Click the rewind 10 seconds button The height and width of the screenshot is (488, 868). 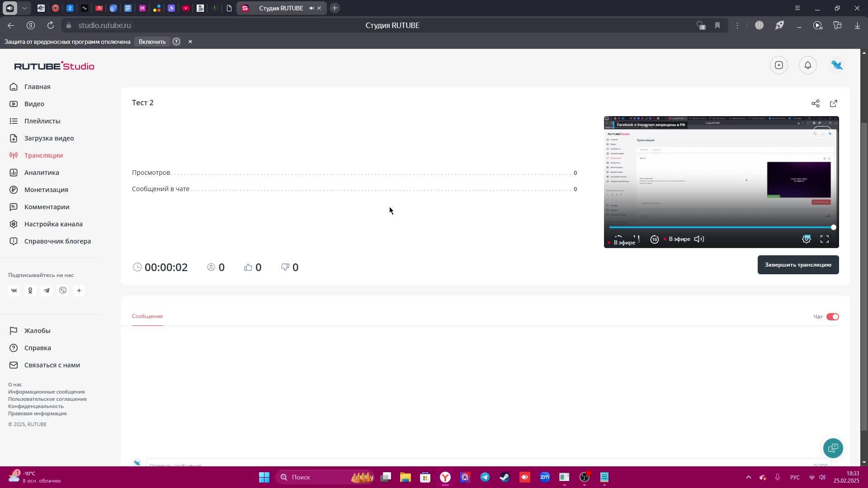(654, 239)
